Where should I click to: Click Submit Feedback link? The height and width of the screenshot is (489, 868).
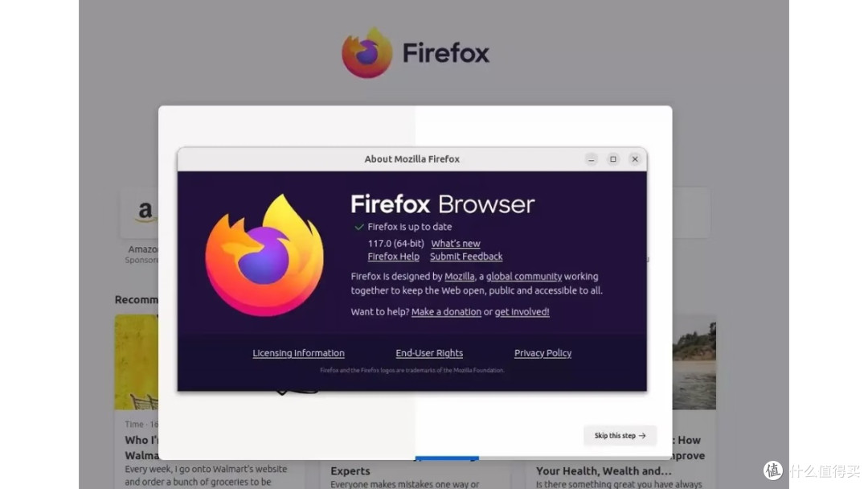coord(466,257)
